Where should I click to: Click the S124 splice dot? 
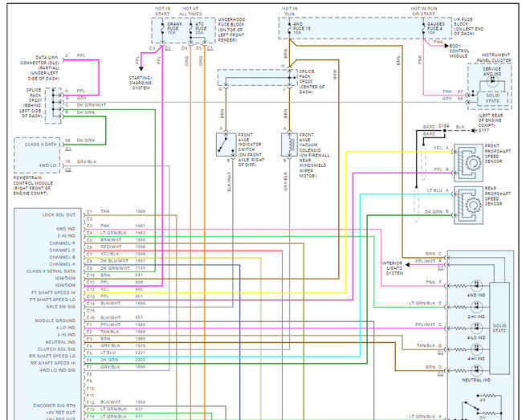444,131
